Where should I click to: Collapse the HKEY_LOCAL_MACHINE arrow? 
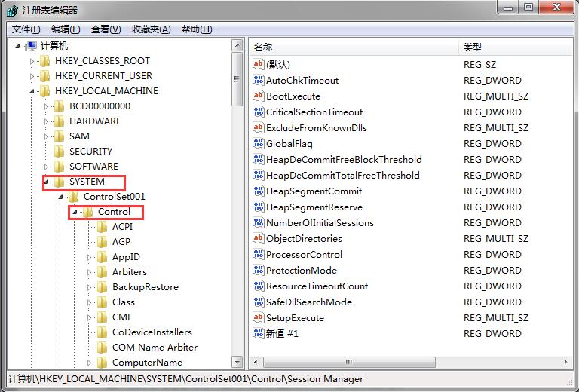coord(32,91)
